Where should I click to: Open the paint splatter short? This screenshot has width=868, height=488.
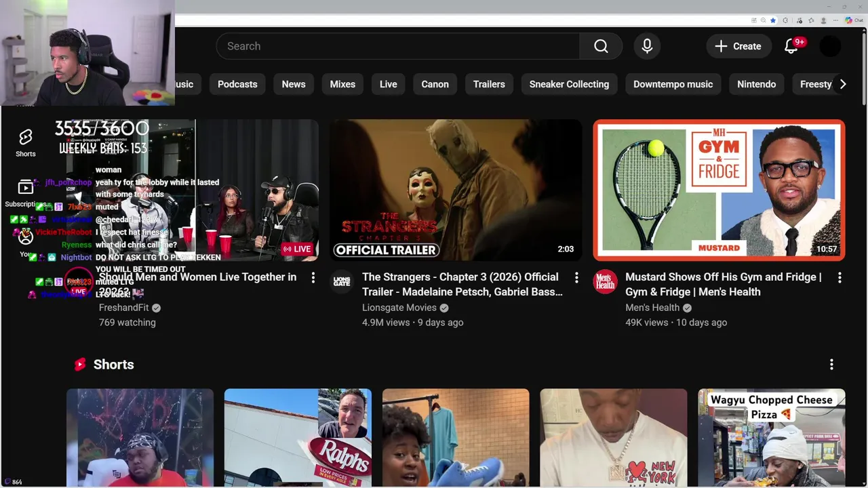140,438
